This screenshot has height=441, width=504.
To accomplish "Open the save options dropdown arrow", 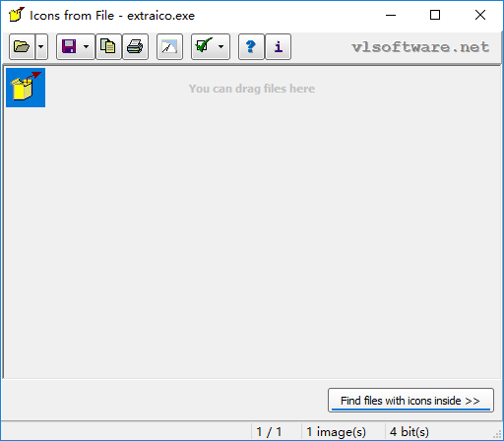I will (87, 46).
